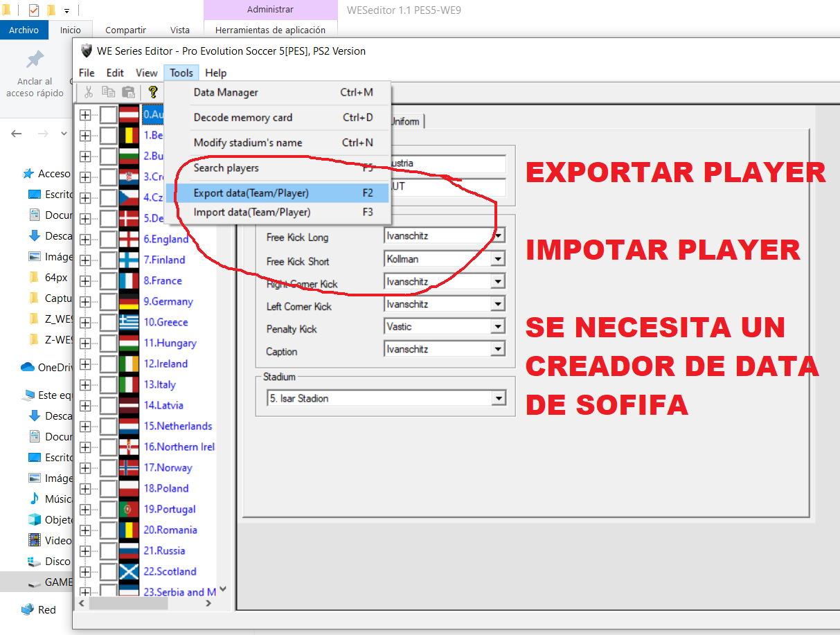Screen dimensions: 840x635
Task: Tick the checkbox beside 10.Greece
Action: point(108,322)
